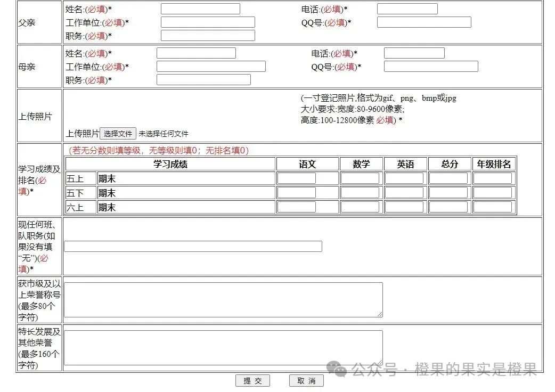Image resolution: width=555 pixels, height=392 pixels.
Task: Click the 五下 期末 数学 score field
Action: coord(360,192)
